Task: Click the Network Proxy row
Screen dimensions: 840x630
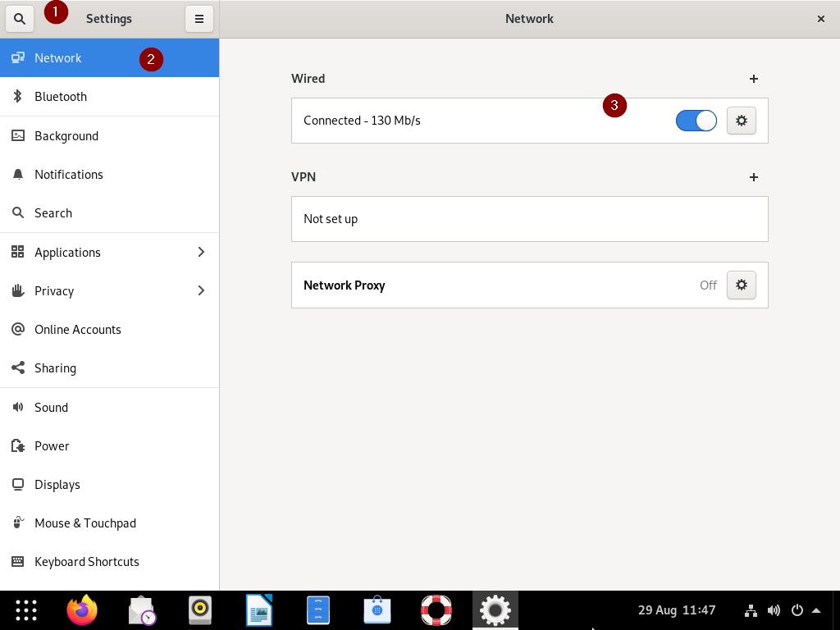Action: pos(492,285)
